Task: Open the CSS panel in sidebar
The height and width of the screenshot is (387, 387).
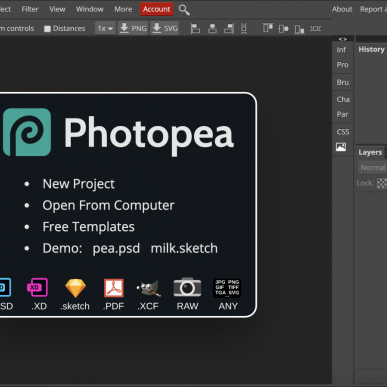Action: click(x=343, y=132)
